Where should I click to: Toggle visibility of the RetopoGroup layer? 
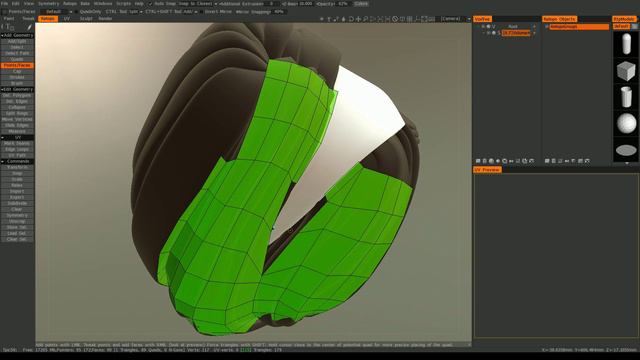coord(547,27)
